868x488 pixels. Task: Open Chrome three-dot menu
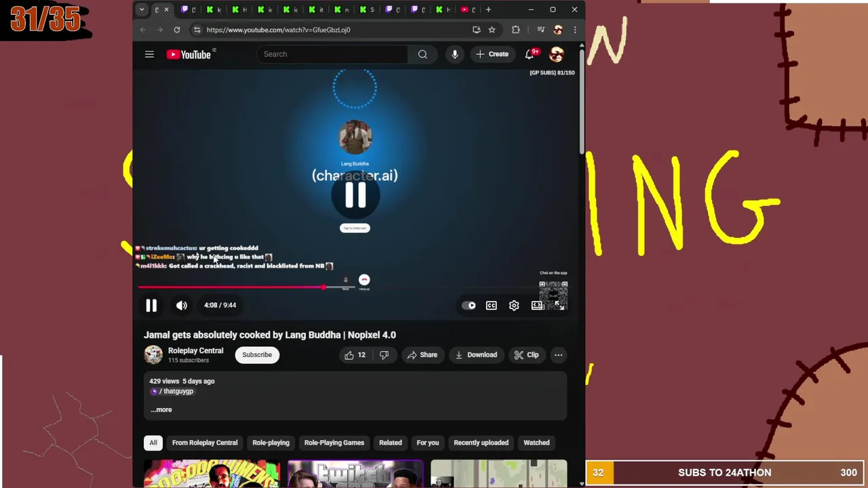pos(574,30)
